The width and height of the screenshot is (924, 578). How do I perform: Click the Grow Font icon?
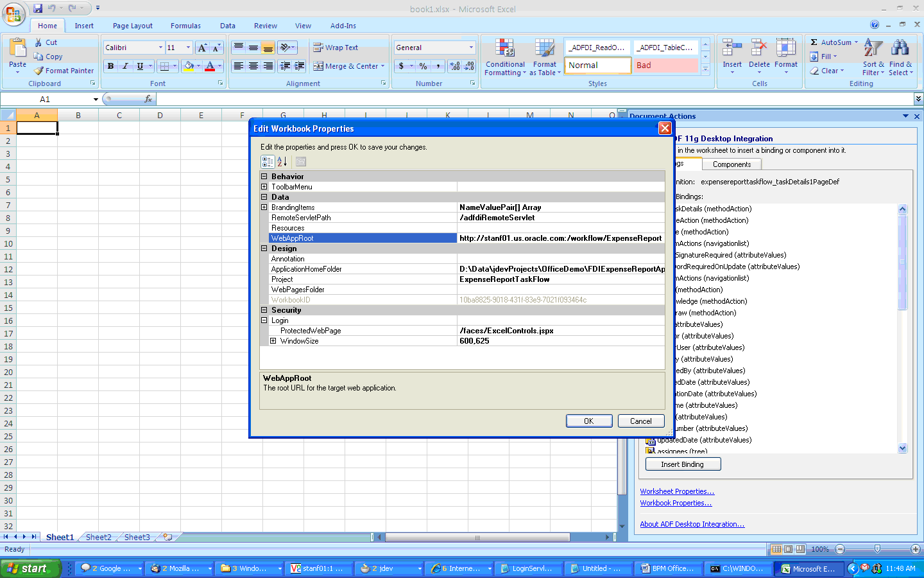click(202, 48)
